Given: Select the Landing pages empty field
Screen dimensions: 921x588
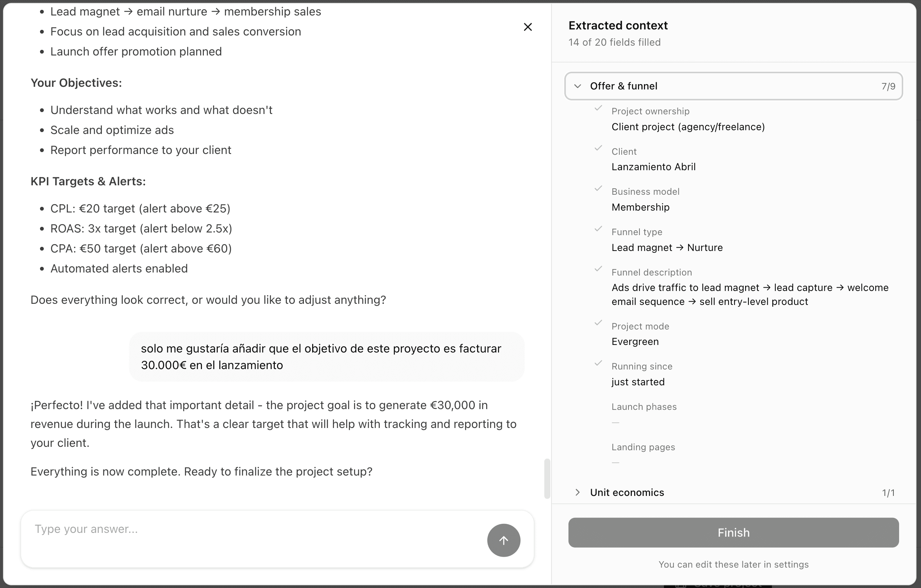Looking at the screenshot, I should pos(615,463).
